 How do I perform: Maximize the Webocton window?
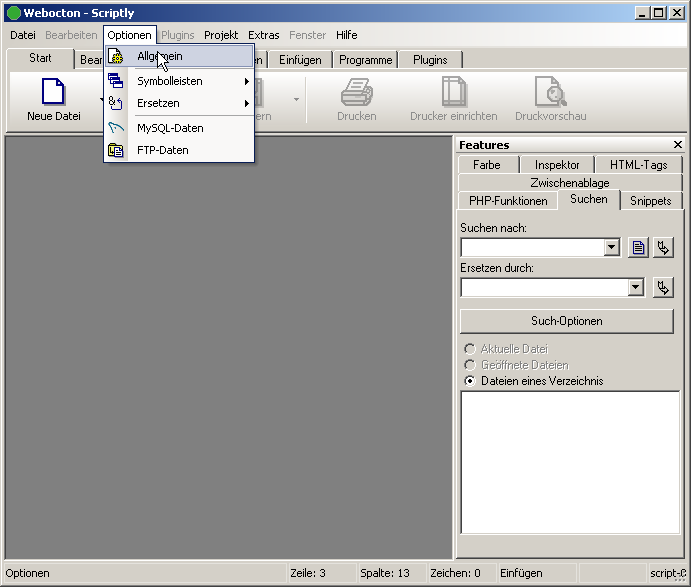[x=659, y=13]
